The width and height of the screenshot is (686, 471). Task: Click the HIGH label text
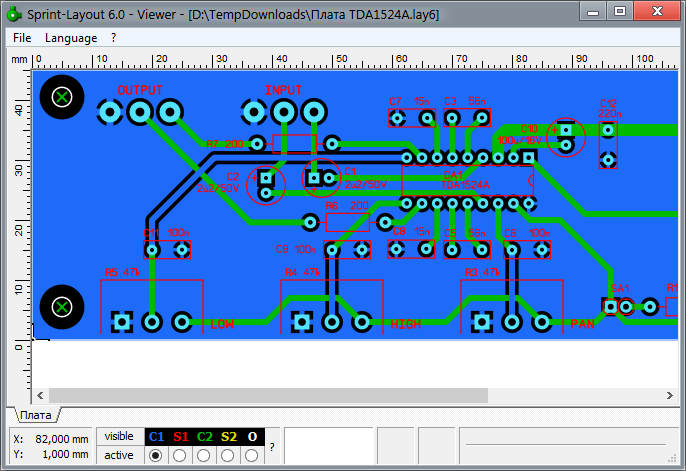[x=406, y=324]
